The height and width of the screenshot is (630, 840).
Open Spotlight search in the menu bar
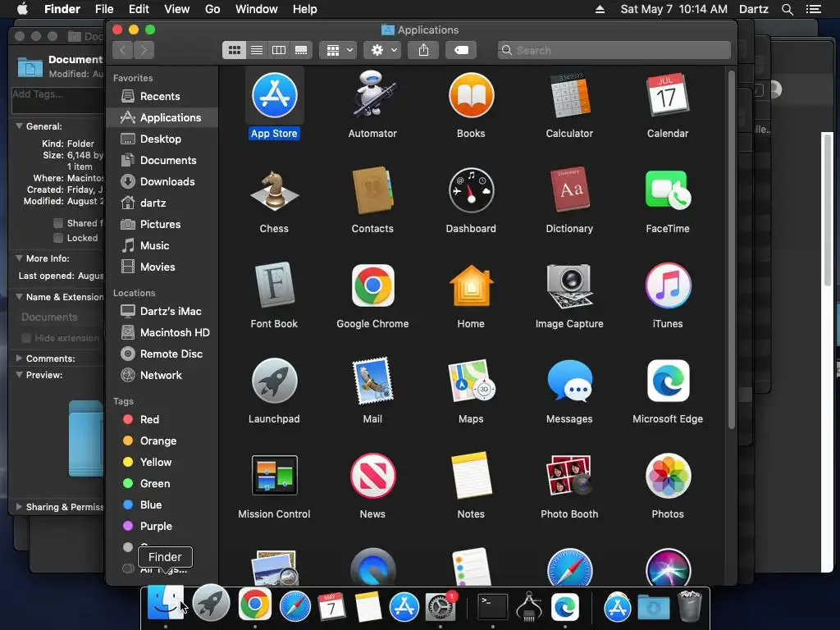[787, 9]
